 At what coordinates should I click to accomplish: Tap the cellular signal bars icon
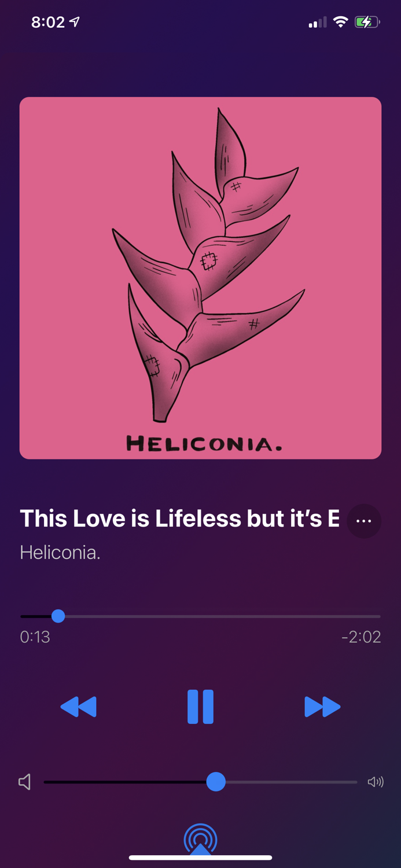(318, 23)
